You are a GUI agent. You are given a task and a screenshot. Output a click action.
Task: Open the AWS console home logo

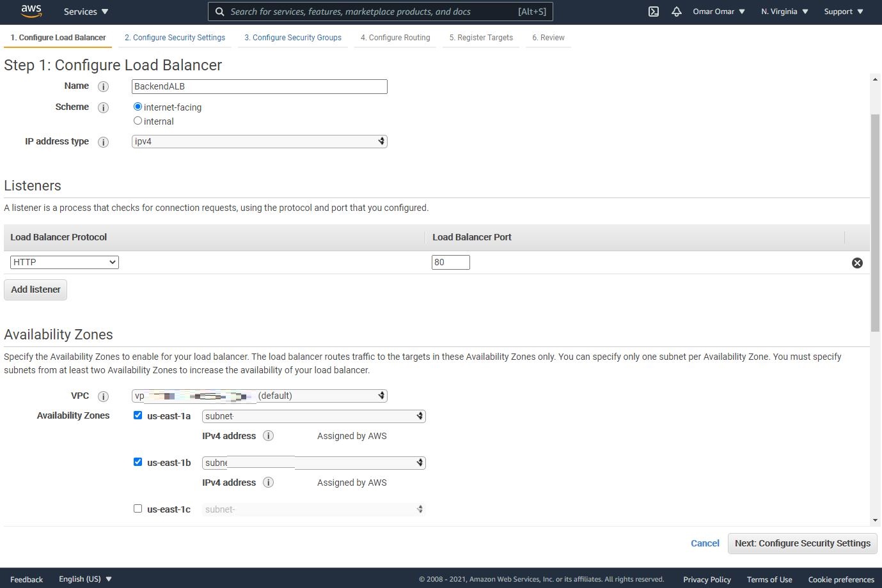tap(31, 12)
